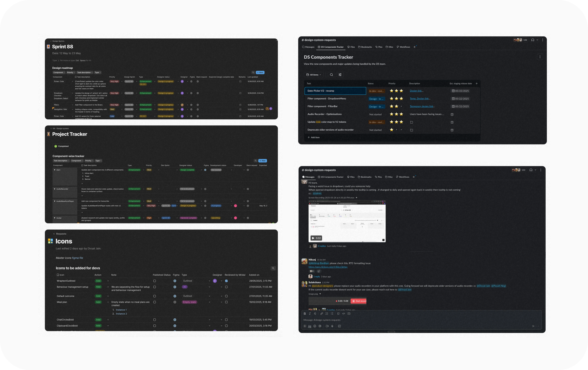Open Bookmarks tab in messages panel
Image resolution: width=588 pixels, height=370 pixels.
tap(365, 177)
